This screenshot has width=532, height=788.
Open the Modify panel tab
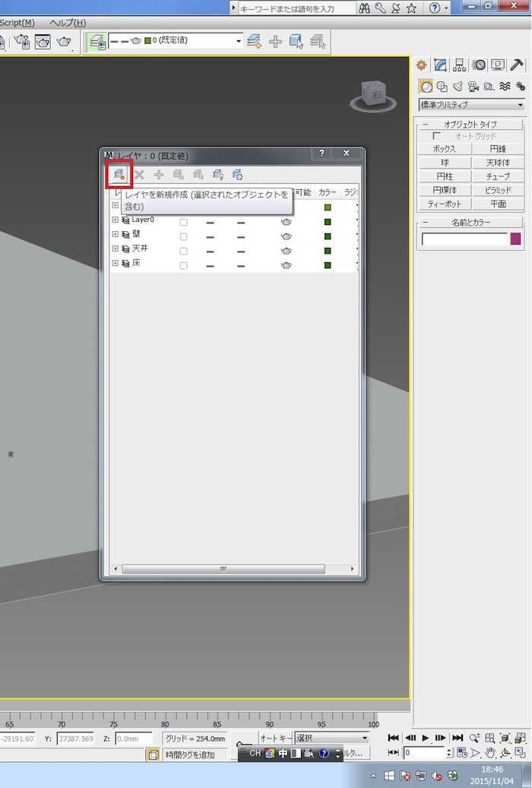(441, 65)
